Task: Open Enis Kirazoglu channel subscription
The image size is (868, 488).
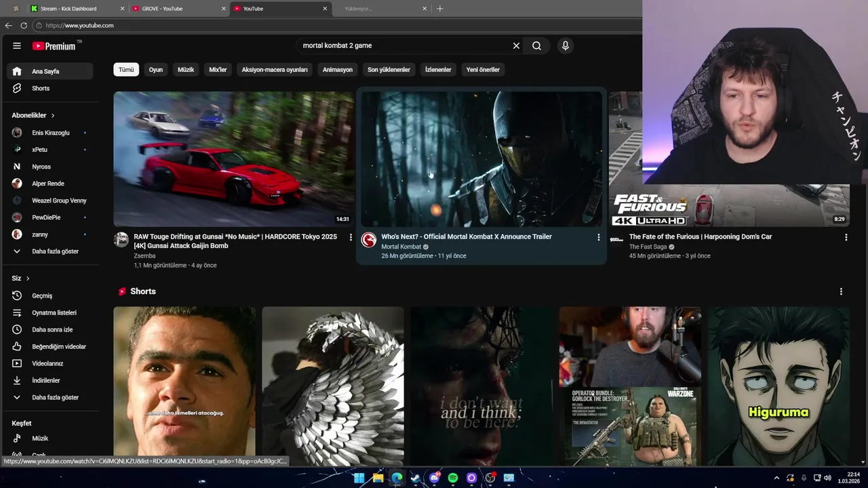Action: [50, 133]
